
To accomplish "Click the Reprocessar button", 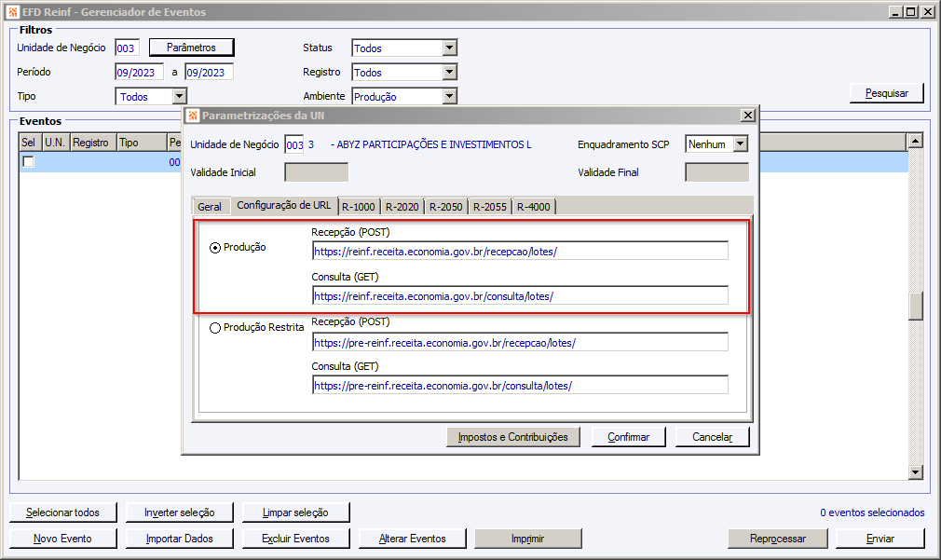I will 778,539.
